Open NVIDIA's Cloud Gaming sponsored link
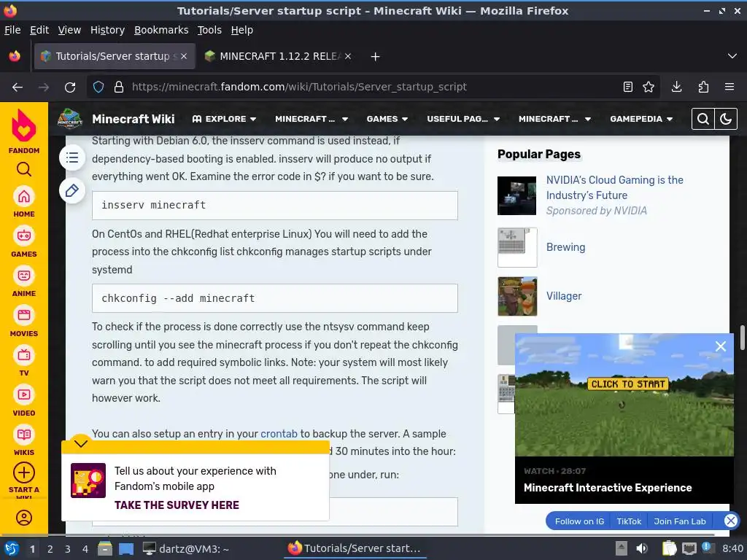 coord(614,187)
